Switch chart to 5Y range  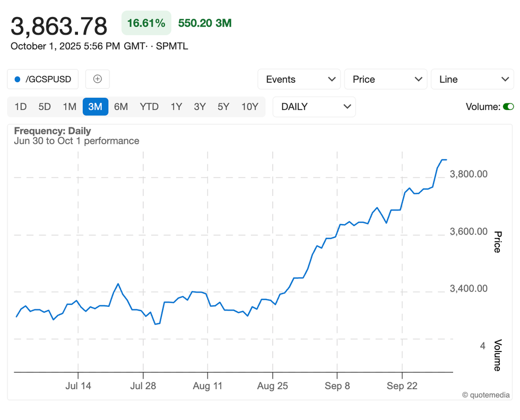click(223, 107)
